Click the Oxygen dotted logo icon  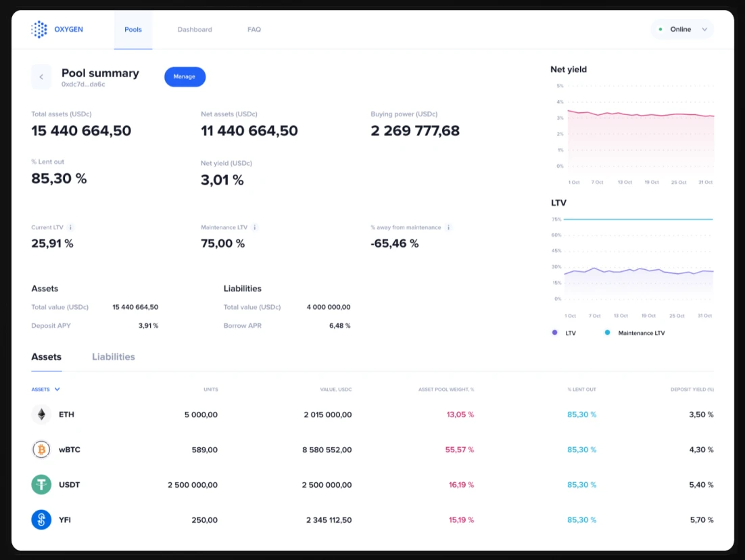click(x=39, y=30)
